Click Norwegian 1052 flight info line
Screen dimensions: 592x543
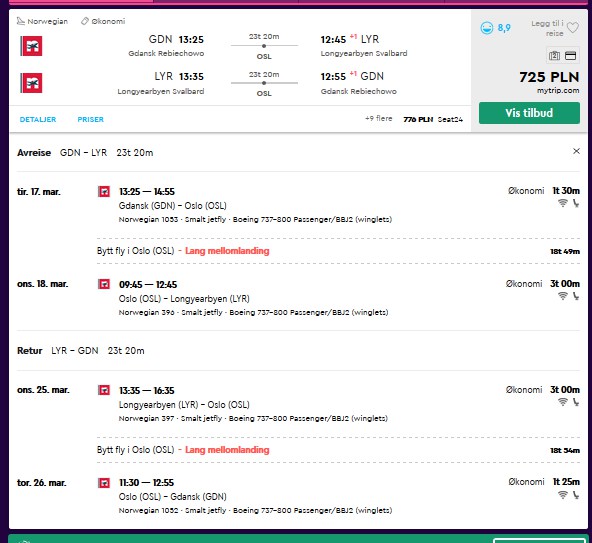click(255, 511)
